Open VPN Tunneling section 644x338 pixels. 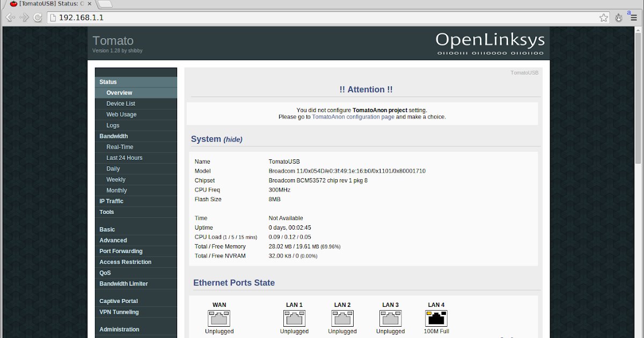point(136,312)
